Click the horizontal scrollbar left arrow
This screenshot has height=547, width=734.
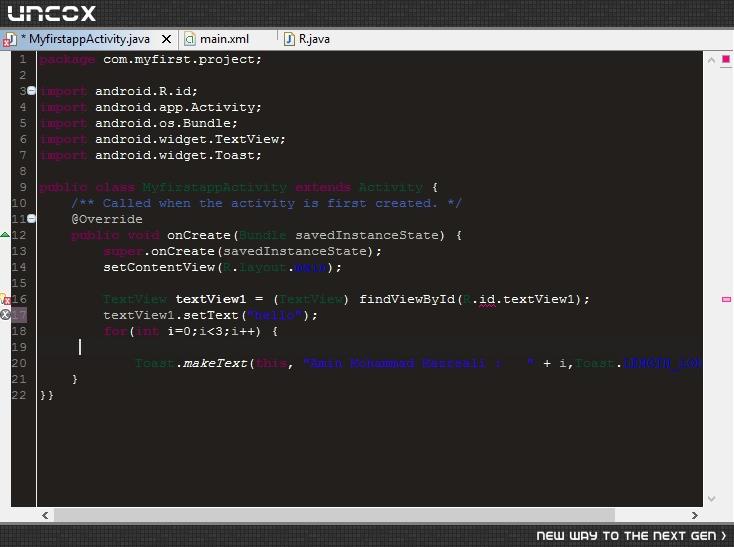(45, 515)
